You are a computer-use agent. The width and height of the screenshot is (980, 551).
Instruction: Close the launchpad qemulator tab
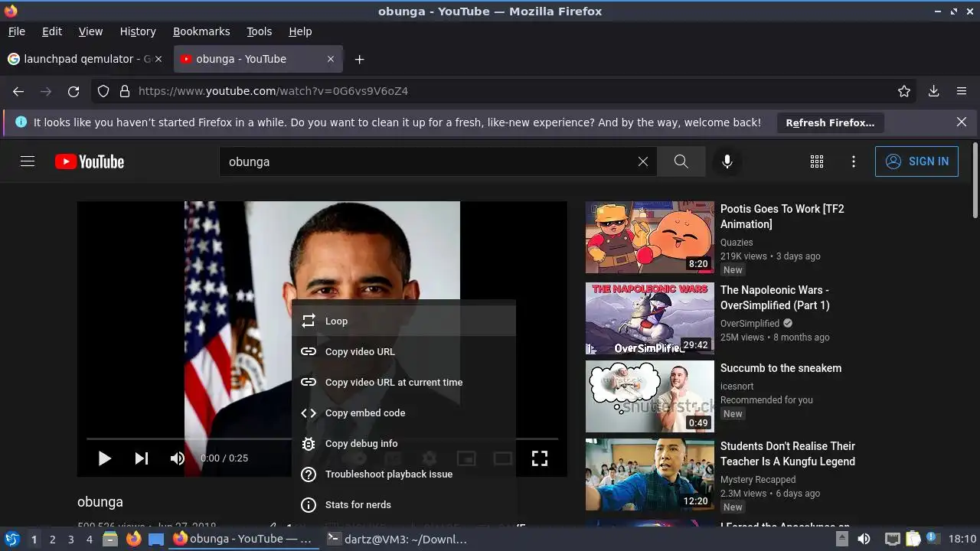[158, 59]
